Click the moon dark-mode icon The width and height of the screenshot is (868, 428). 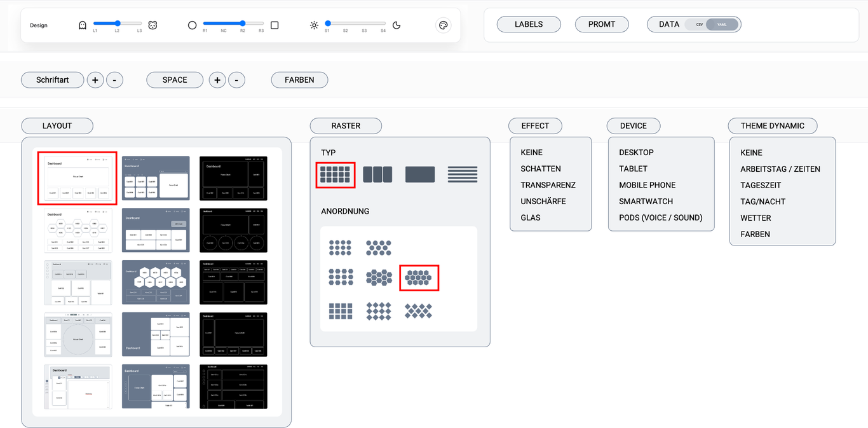click(397, 25)
